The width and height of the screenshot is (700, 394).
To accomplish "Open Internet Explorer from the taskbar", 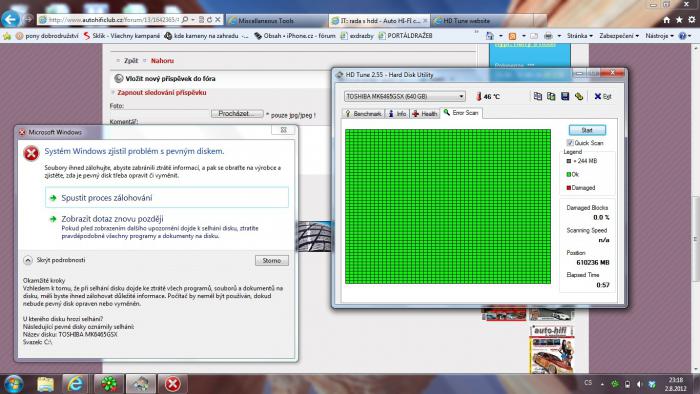I will pos(75,384).
